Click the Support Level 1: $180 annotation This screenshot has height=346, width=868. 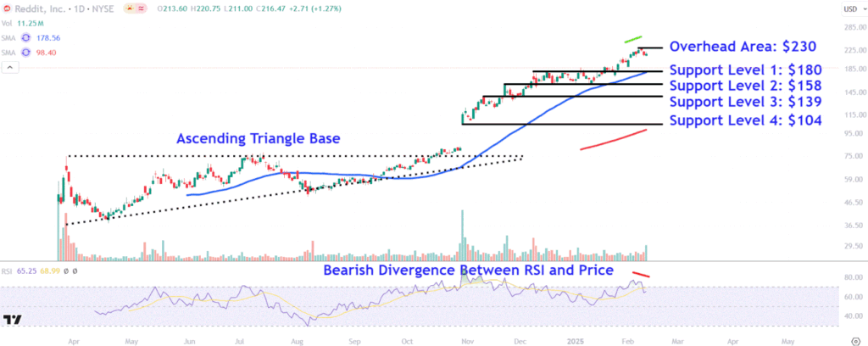pos(745,70)
